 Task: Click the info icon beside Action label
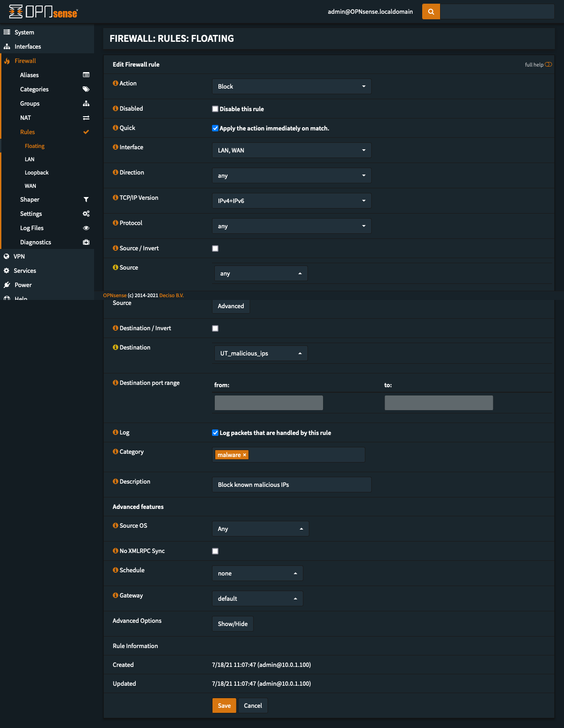coord(116,83)
